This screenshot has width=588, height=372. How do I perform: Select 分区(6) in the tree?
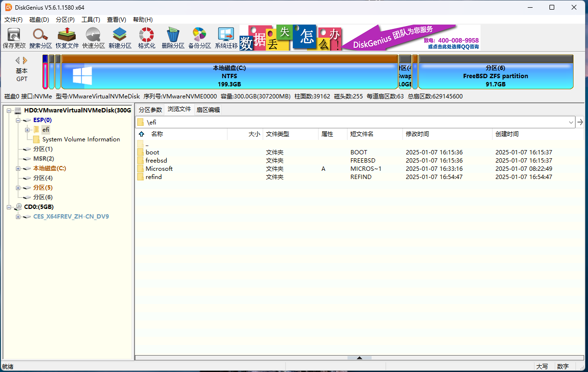tap(43, 197)
